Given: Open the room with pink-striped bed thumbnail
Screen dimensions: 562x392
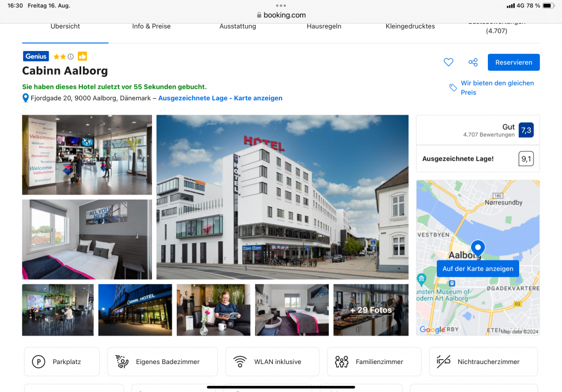Looking at the screenshot, I should point(292,310).
